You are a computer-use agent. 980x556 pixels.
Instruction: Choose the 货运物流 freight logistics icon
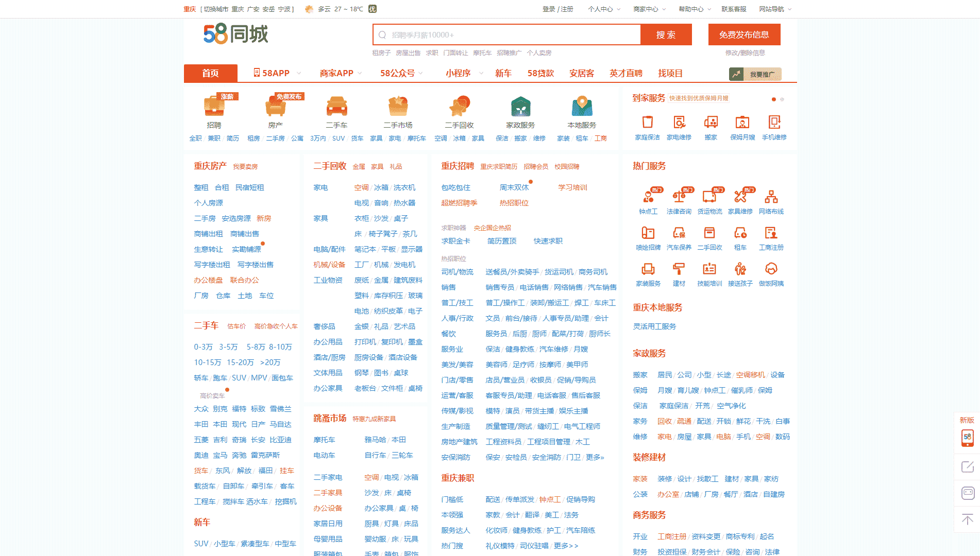point(709,196)
